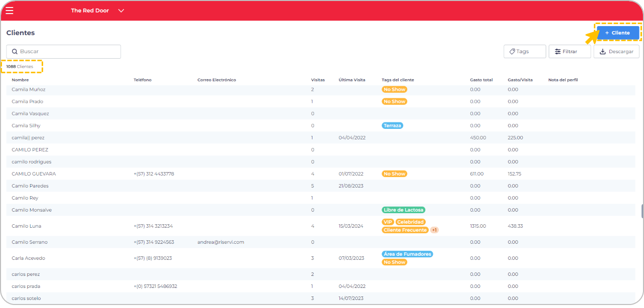
Task: Click the vertical scrollbar thumb
Action: pyautogui.click(x=642, y=211)
